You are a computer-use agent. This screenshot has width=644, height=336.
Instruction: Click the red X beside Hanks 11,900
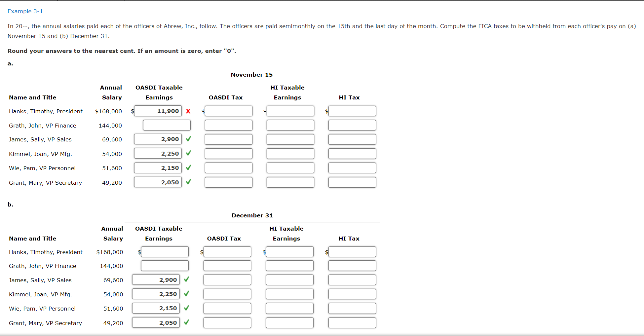click(188, 111)
